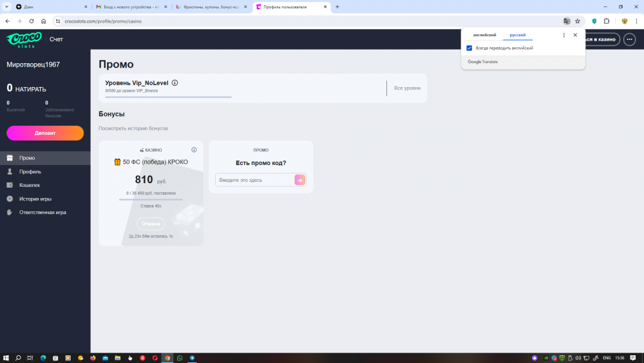The height and width of the screenshot is (363, 644).
Task: Bookmark this page with star icon
Action: pos(578,21)
